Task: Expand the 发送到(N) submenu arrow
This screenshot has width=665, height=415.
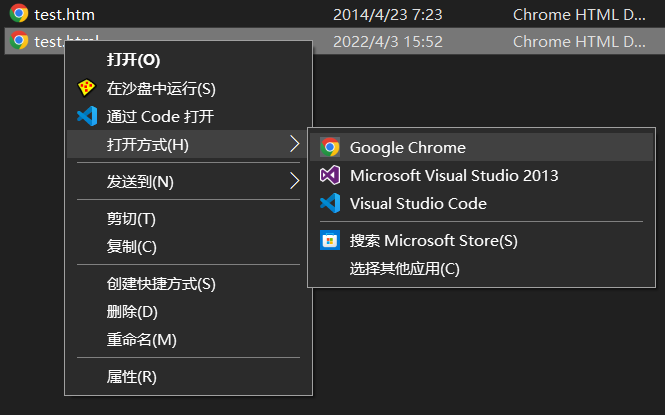Action: click(294, 181)
